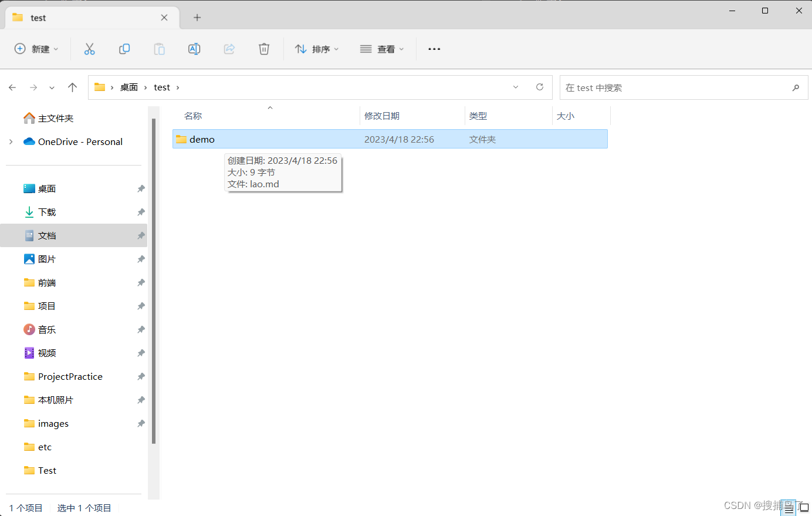Image resolution: width=812 pixels, height=516 pixels.
Task: Add a new tab with plus button
Action: click(x=197, y=18)
